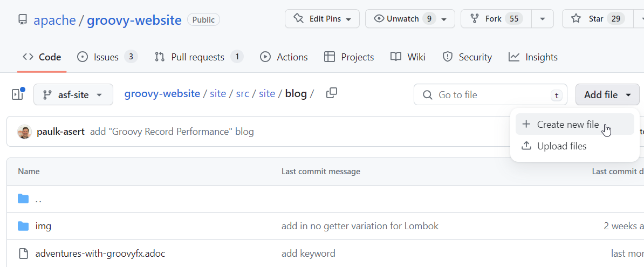The width and height of the screenshot is (644, 267).
Task: Switch to the Issues tab
Action: tap(107, 57)
